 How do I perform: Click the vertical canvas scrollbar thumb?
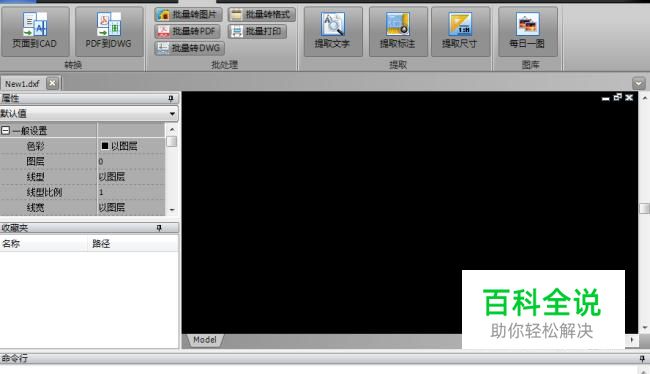[644, 208]
